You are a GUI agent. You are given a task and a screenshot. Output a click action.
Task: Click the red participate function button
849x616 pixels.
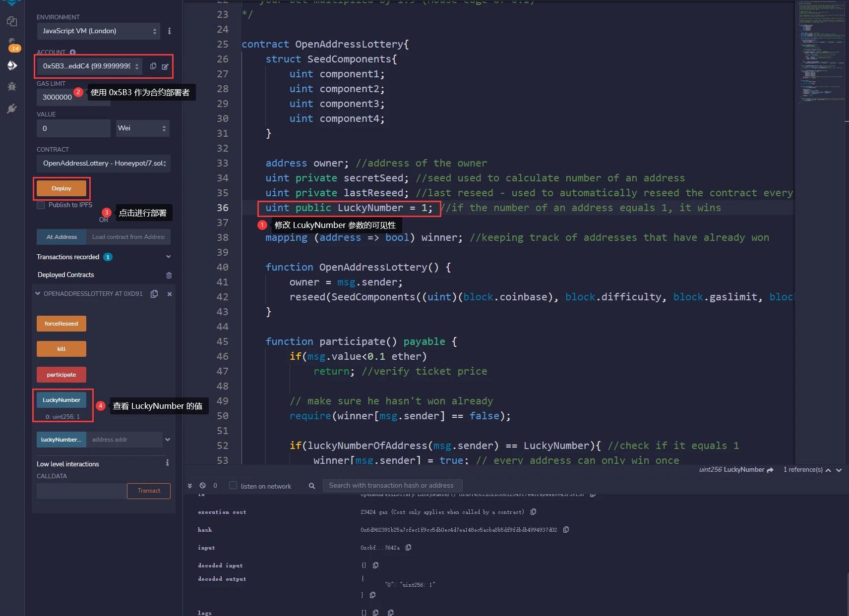[61, 375]
